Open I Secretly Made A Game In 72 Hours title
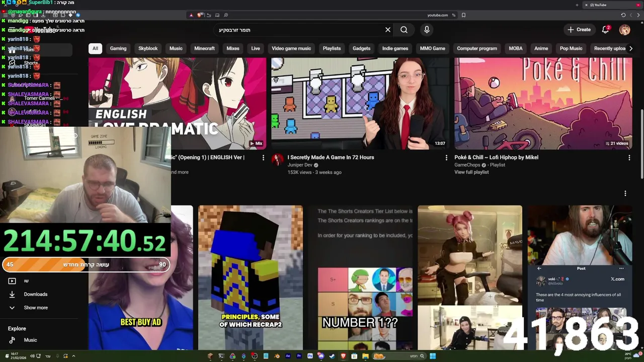644x362 pixels. pyautogui.click(x=331, y=157)
